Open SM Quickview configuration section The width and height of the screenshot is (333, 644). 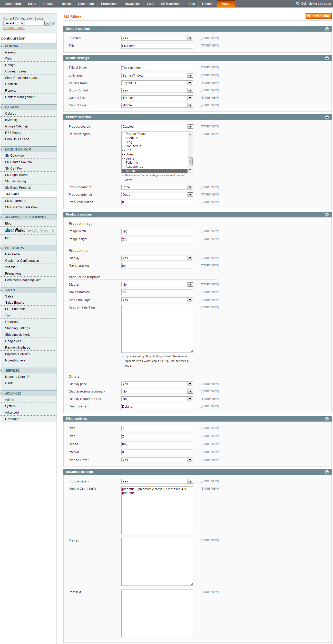[28, 156]
